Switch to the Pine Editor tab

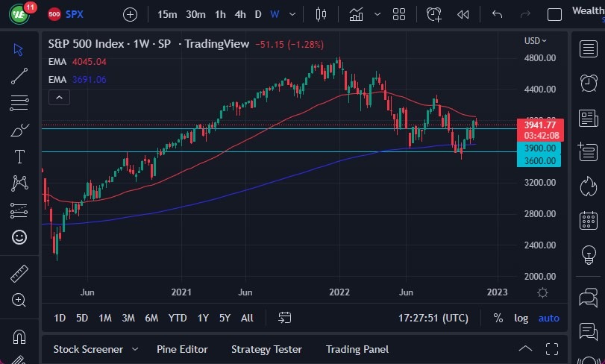182,349
